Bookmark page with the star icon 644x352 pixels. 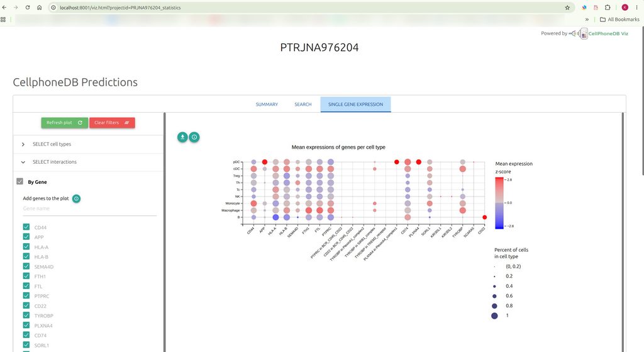tap(567, 8)
